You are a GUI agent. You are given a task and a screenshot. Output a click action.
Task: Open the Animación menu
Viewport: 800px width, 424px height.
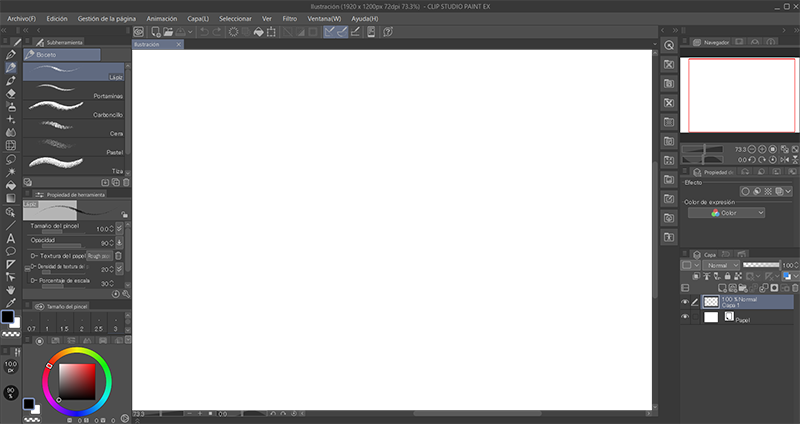coord(161,18)
